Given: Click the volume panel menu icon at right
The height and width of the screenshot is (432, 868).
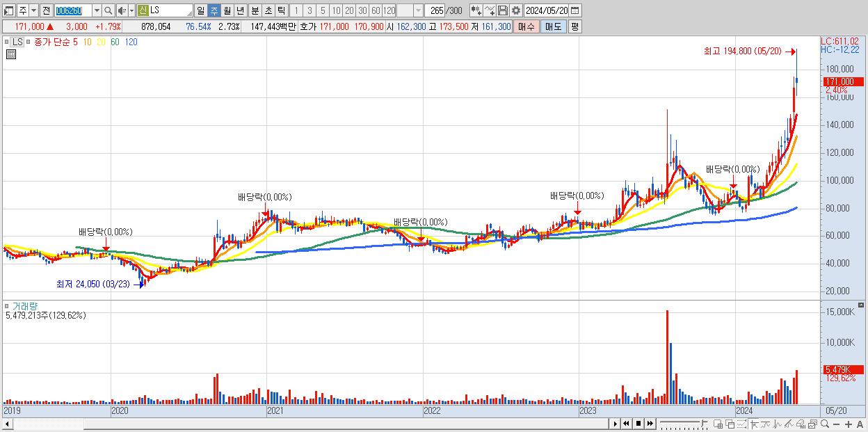Looking at the screenshot, I should coord(862,305).
